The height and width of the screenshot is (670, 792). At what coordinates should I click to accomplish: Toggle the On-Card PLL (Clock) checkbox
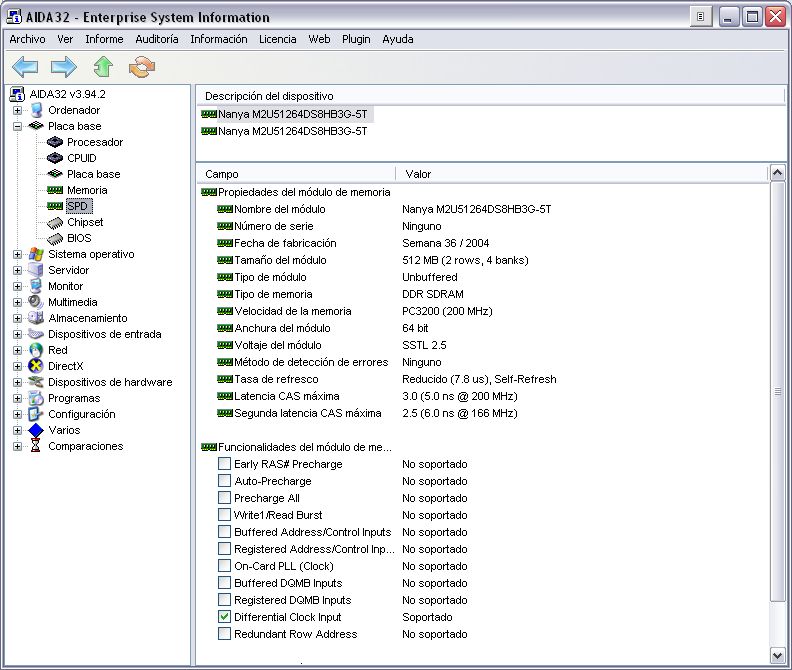pyautogui.click(x=224, y=565)
